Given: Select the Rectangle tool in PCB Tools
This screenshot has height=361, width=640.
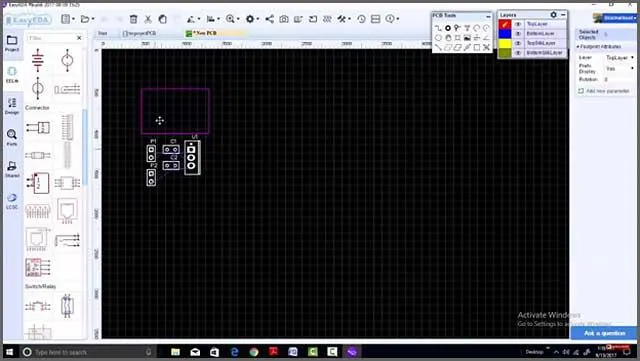Looking at the screenshot, I should tap(476, 48).
